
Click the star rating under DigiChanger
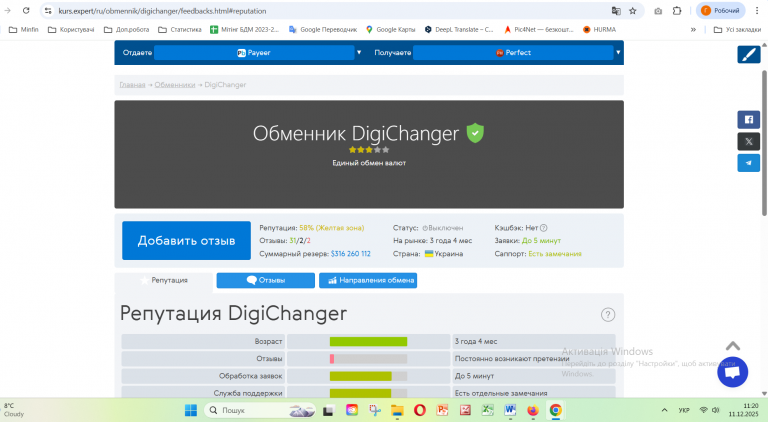(369, 150)
